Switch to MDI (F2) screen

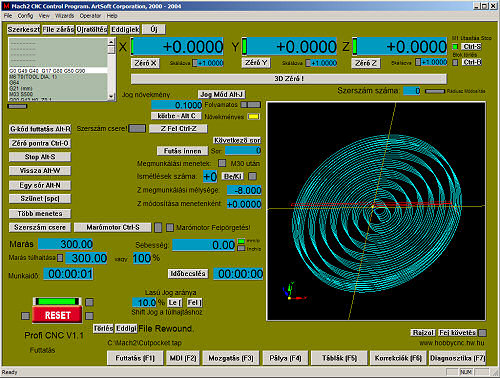click(x=183, y=358)
